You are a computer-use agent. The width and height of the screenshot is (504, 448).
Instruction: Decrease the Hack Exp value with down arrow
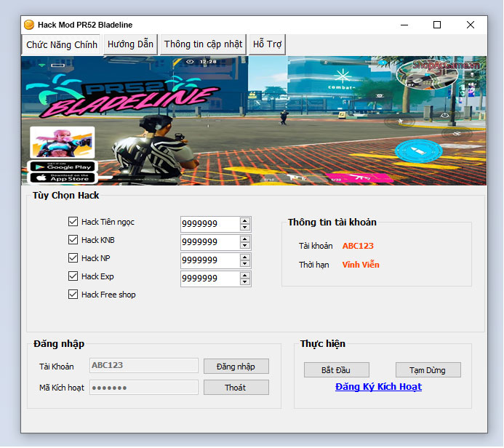(x=245, y=282)
